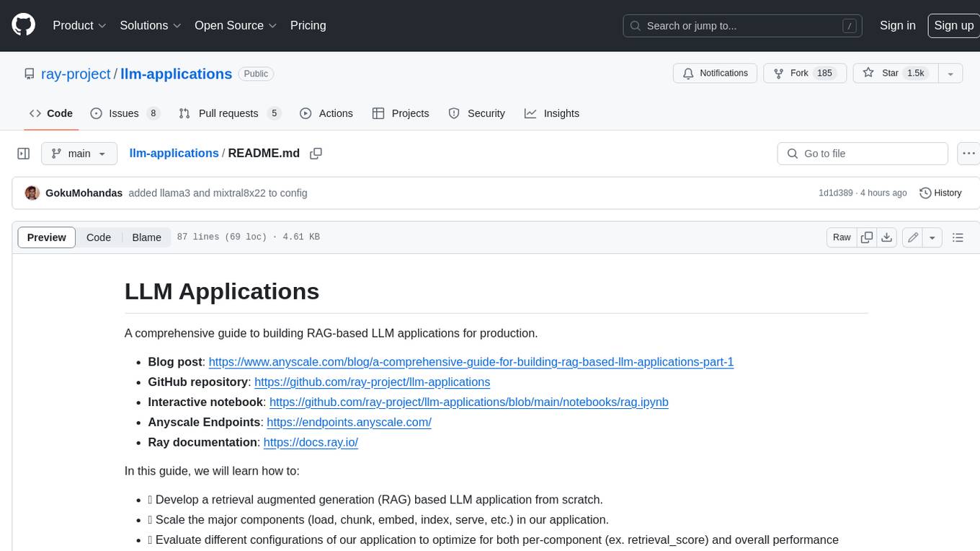View the file History
This screenshot has height=551, width=980.
[x=940, y=193]
